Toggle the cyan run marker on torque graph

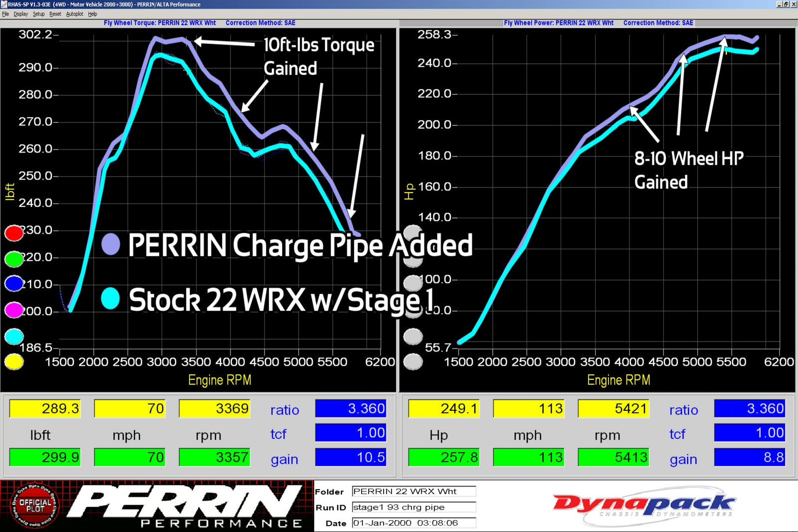tap(14, 337)
